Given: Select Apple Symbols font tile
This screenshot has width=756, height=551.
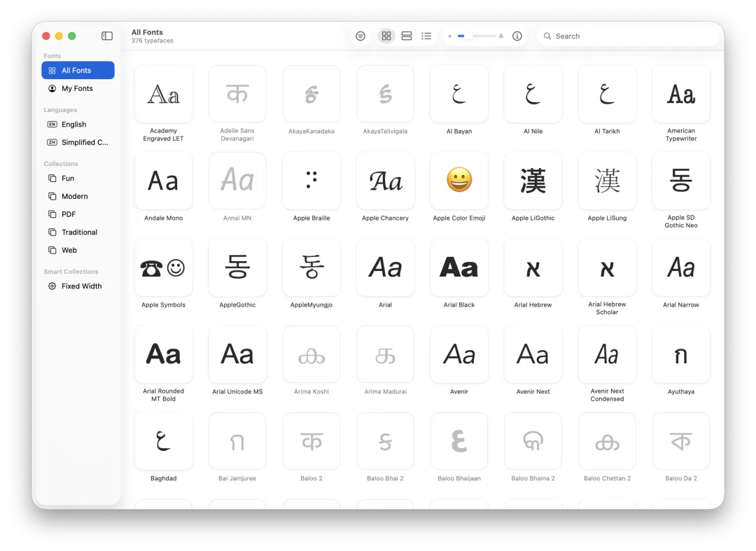Looking at the screenshot, I should pos(163,268).
